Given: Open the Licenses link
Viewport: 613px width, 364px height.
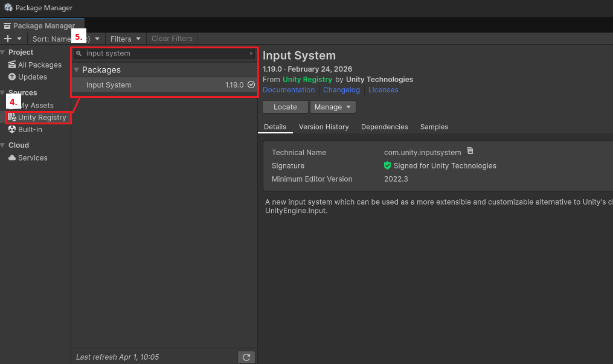Looking at the screenshot, I should 383,90.
